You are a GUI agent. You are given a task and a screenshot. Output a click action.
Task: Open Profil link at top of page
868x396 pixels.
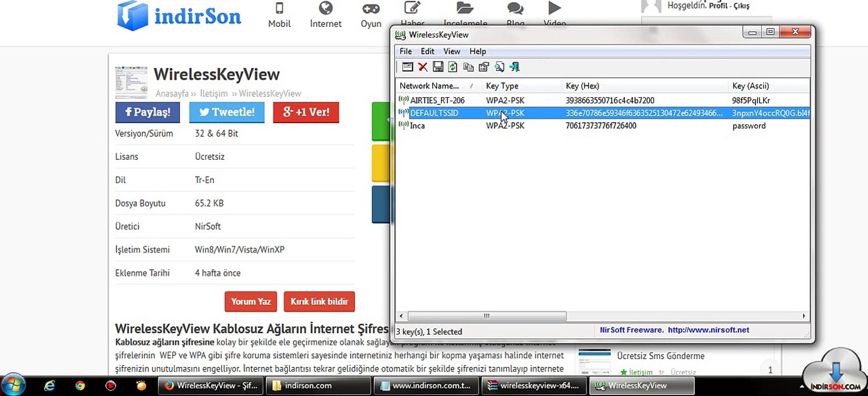[718, 5]
